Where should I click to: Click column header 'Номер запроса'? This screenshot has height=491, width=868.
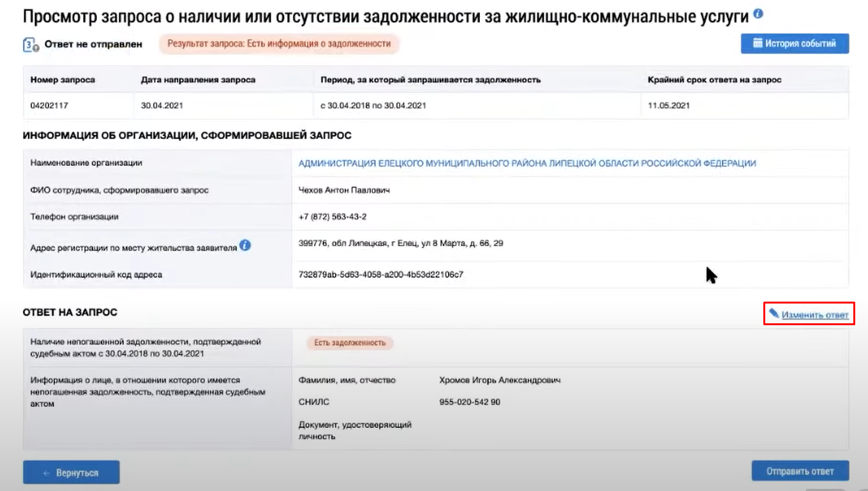coord(63,80)
